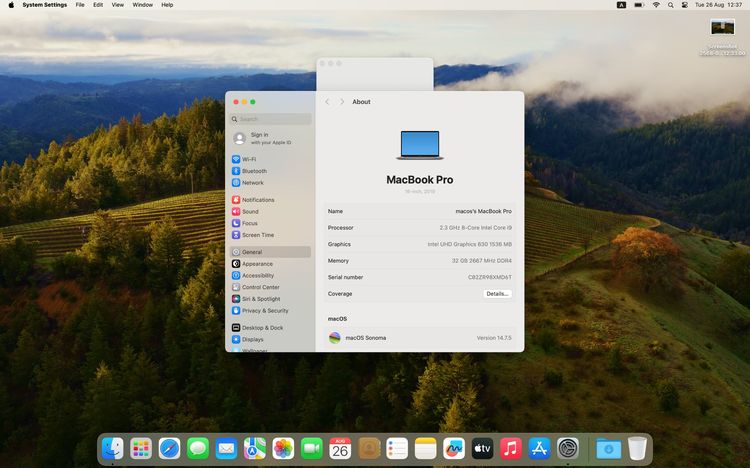Image resolution: width=750 pixels, height=468 pixels.
Task: Click the input source icon in the menu bar
Action: (x=621, y=5)
